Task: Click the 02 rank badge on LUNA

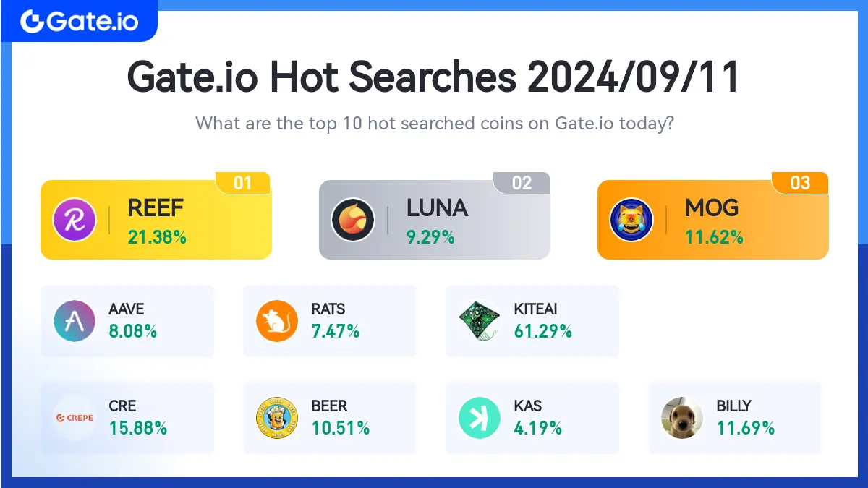Action: (x=522, y=183)
